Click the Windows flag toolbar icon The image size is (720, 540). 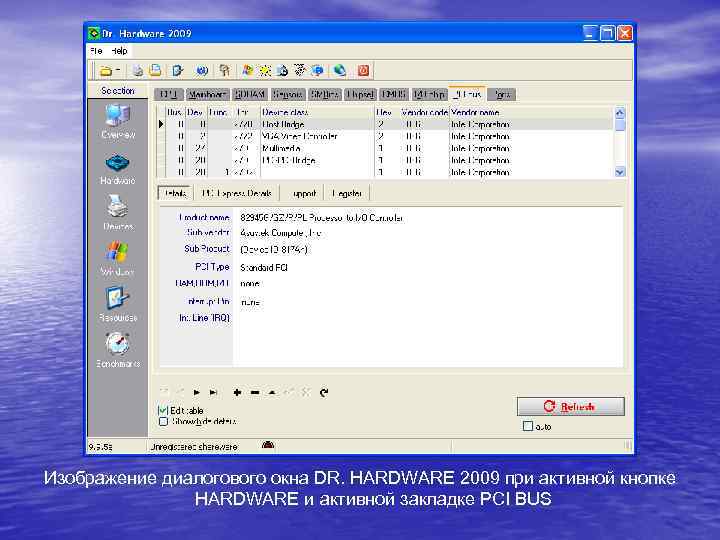coord(248,71)
